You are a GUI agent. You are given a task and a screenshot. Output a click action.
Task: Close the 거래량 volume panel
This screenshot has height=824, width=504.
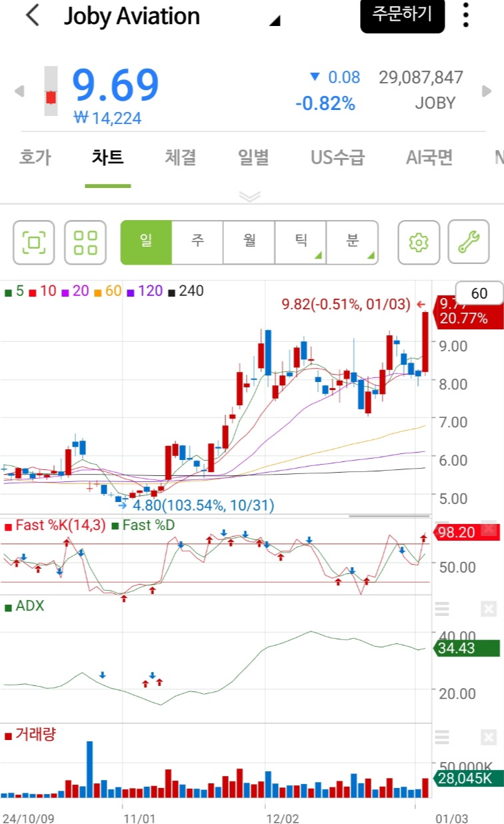[x=489, y=737]
